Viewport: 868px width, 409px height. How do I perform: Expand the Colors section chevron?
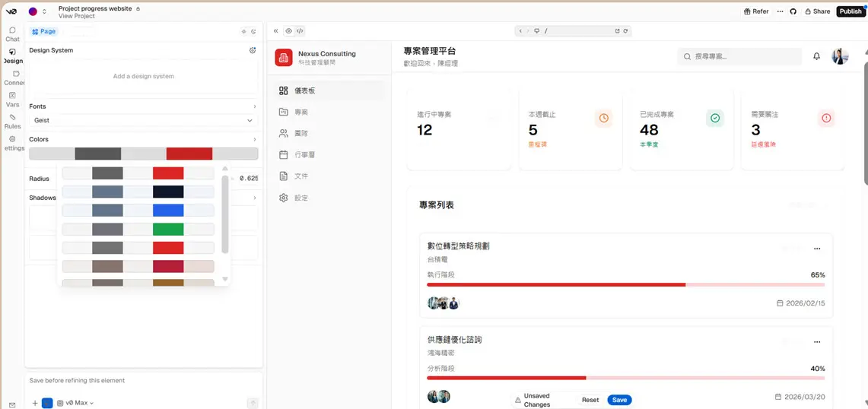pyautogui.click(x=255, y=139)
